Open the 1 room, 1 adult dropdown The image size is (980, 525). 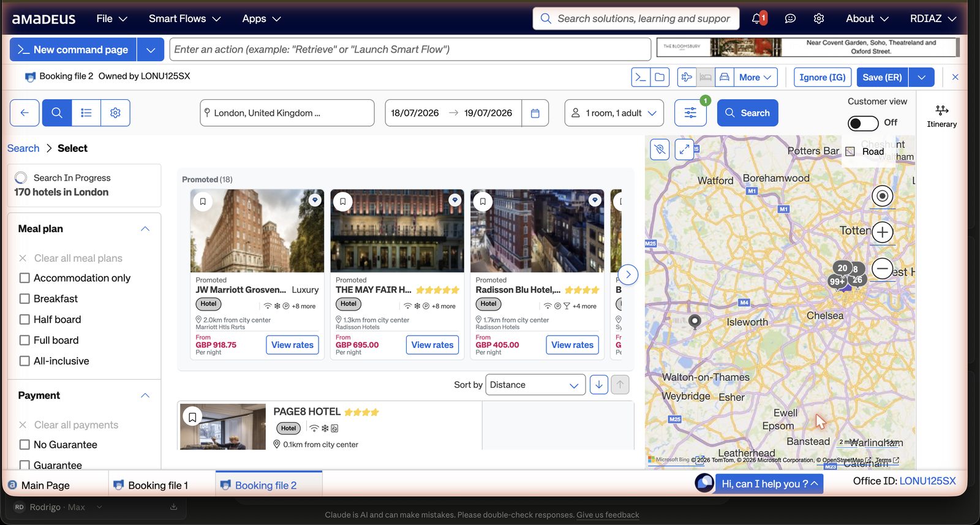tap(614, 113)
